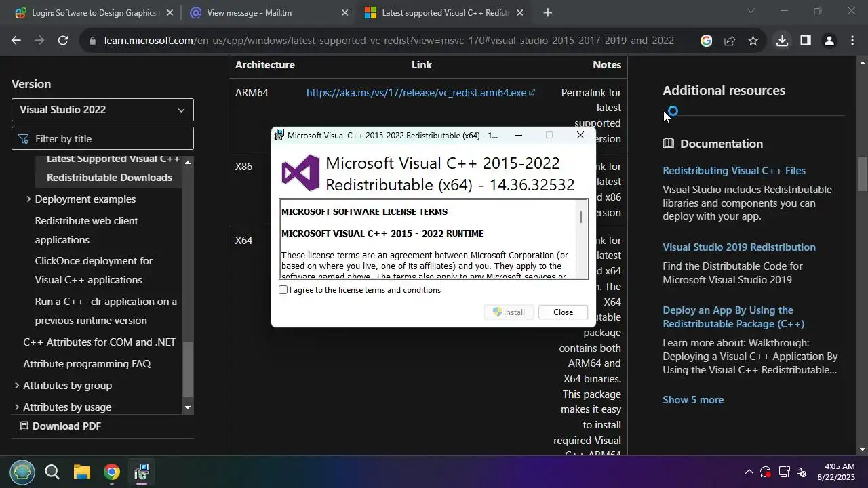The height and width of the screenshot is (488, 868).
Task: Open Windows taskbar search
Action: tap(52, 472)
